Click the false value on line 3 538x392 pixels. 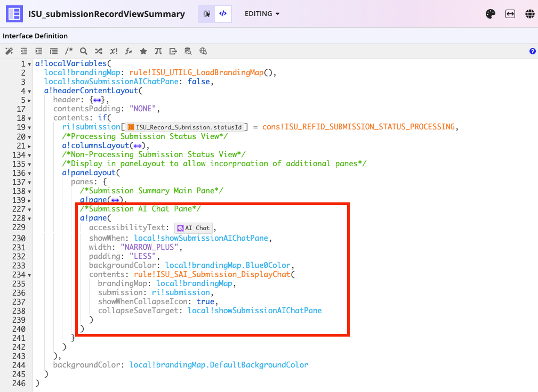(199, 81)
